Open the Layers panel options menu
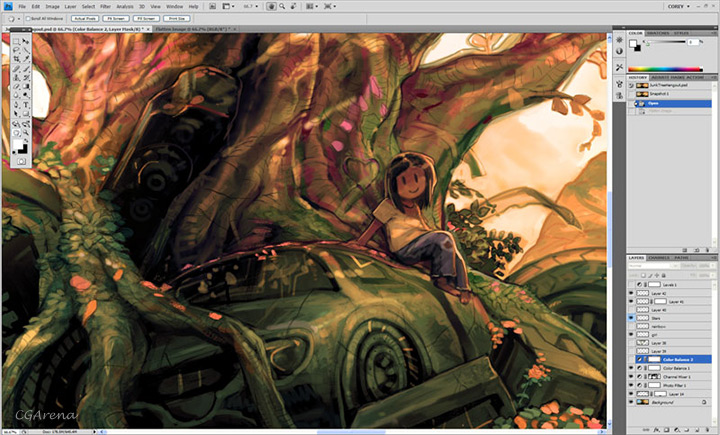This screenshot has height=435, width=720. 714,258
